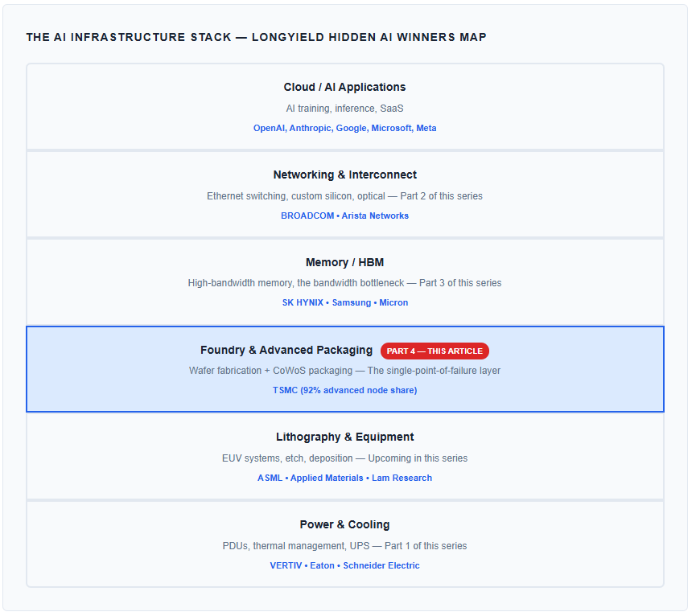This screenshot has width=696, height=616.
Task: Click 'BROADCOM • Arista Networks' company line
Action: (x=344, y=216)
